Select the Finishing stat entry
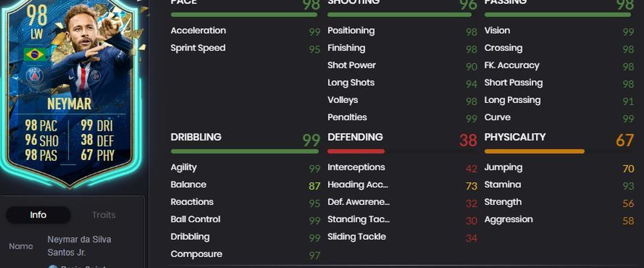Image resolution: width=644 pixels, height=268 pixels. click(x=402, y=48)
